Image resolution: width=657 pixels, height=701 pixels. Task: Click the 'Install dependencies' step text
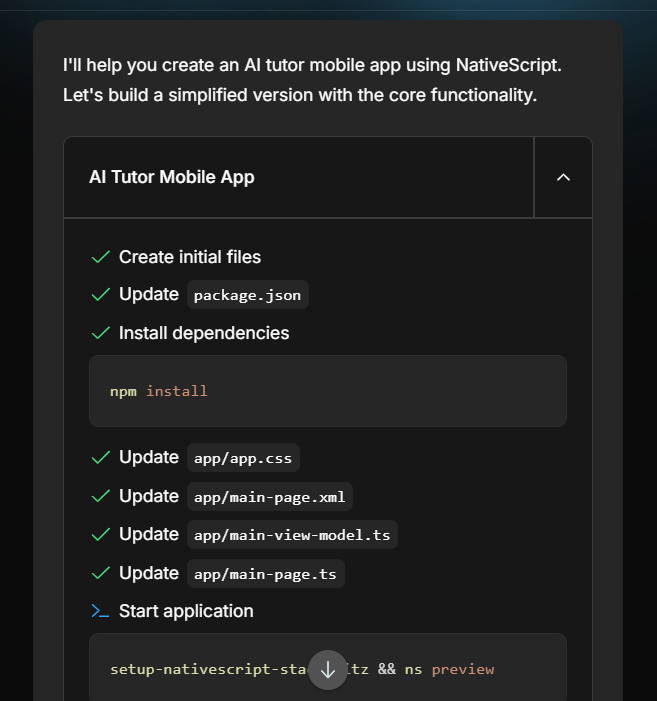(204, 333)
